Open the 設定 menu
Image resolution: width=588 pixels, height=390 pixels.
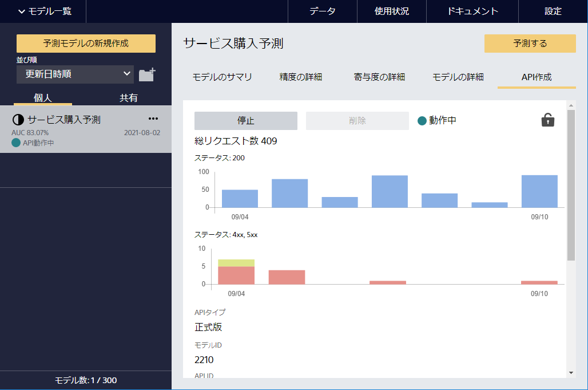[553, 11]
